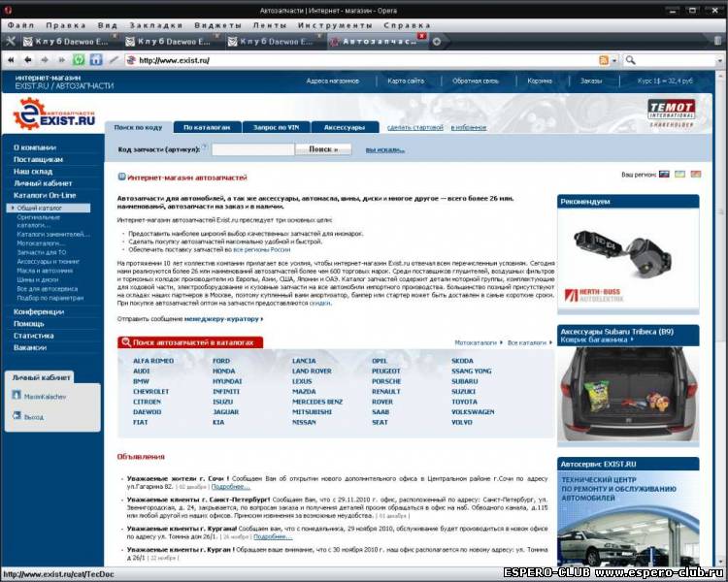
Task: Click the Поиск search button
Action: tap(323, 149)
